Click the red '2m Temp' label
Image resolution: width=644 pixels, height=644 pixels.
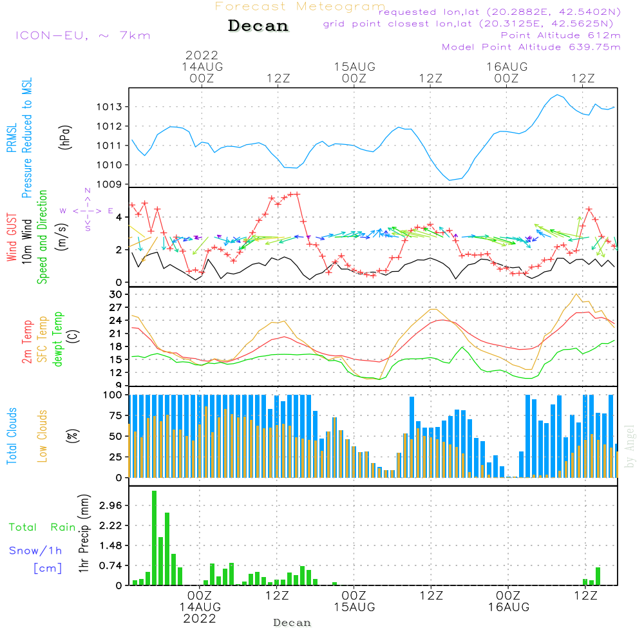26,342
